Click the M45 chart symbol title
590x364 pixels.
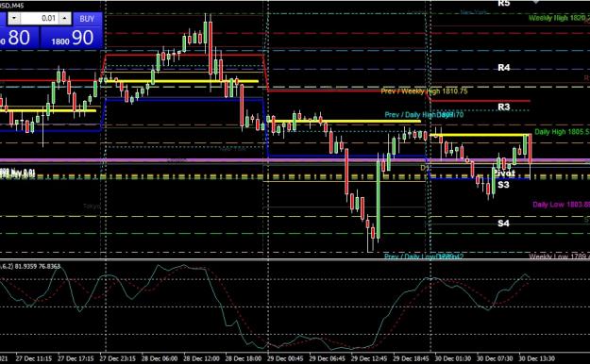11,6
